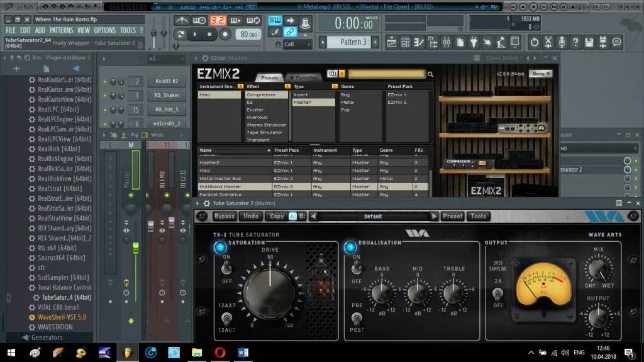
Task: Click the BASS equaliser knob
Action: (x=382, y=293)
